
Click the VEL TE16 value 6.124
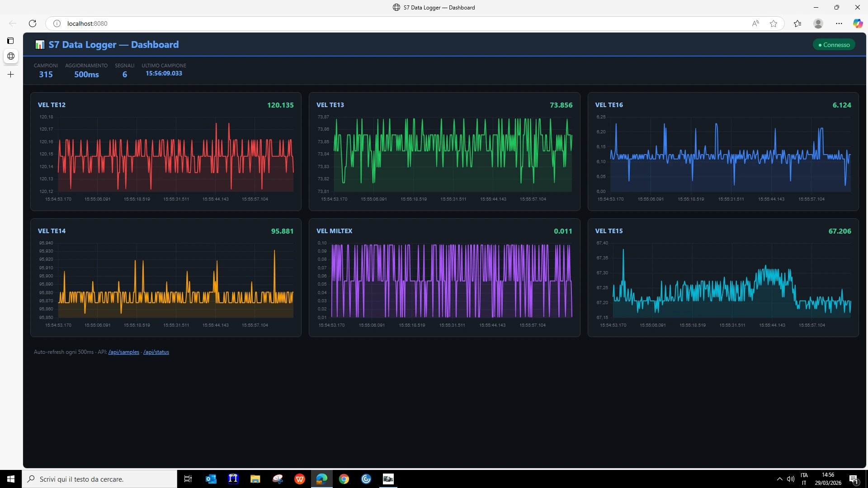tap(842, 105)
